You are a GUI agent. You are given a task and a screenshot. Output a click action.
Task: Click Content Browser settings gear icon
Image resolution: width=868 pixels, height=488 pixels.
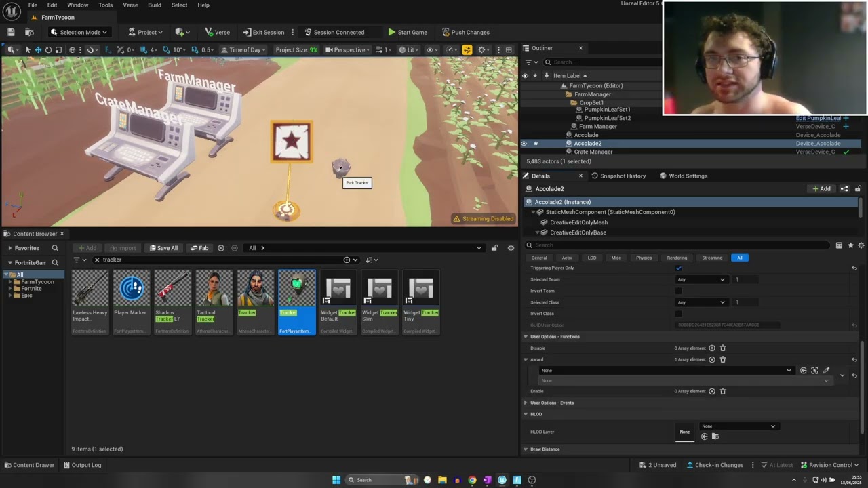pos(511,248)
